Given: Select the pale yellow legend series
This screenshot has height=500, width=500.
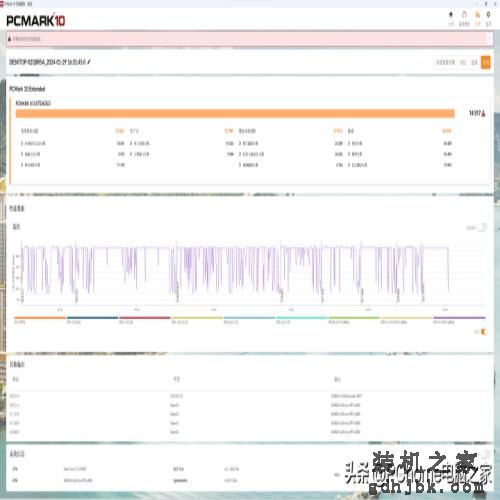Looking at the screenshot, I should 406,320.
